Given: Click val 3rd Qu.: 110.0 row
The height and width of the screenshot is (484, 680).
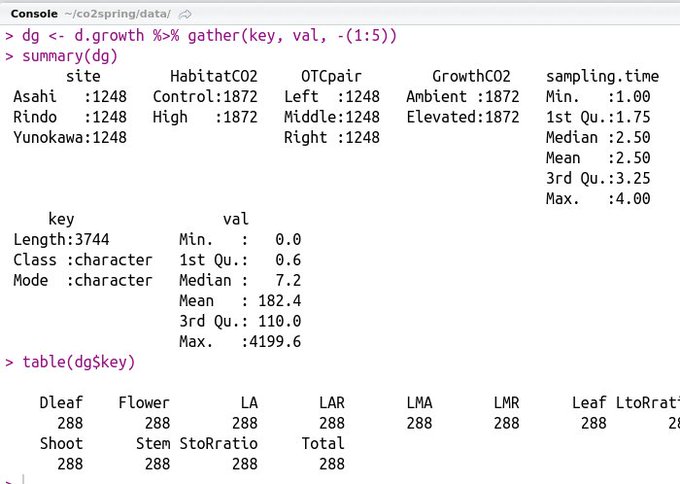Looking at the screenshot, I should [240, 320].
